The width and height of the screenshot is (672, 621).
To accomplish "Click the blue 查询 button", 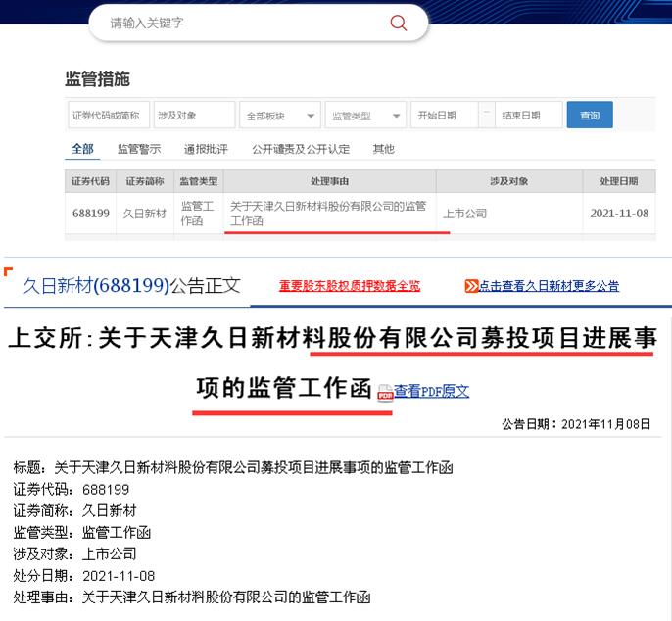I will pos(590,115).
